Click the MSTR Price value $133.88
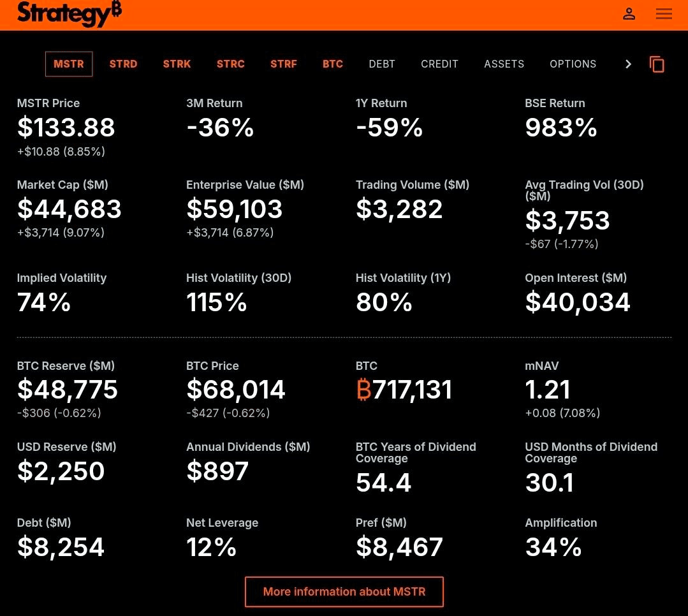The width and height of the screenshot is (688, 616). [x=66, y=128]
